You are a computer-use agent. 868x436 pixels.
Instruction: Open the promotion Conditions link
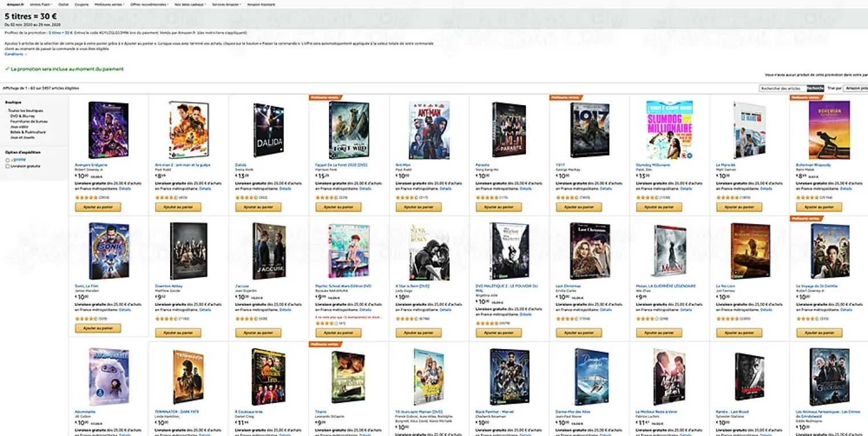(x=15, y=54)
